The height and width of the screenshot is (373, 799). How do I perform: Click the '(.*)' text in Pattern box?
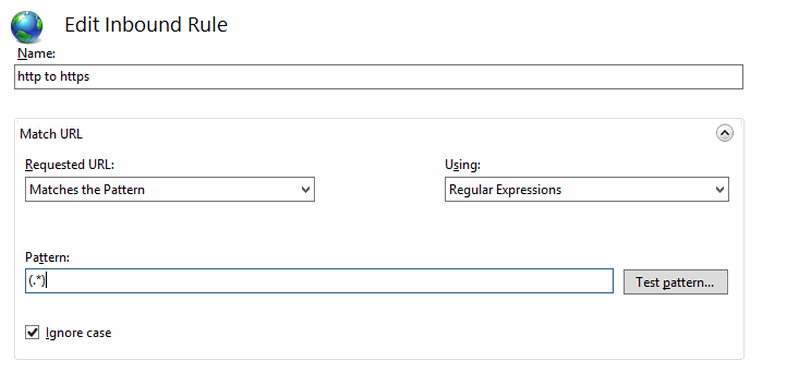(x=37, y=281)
